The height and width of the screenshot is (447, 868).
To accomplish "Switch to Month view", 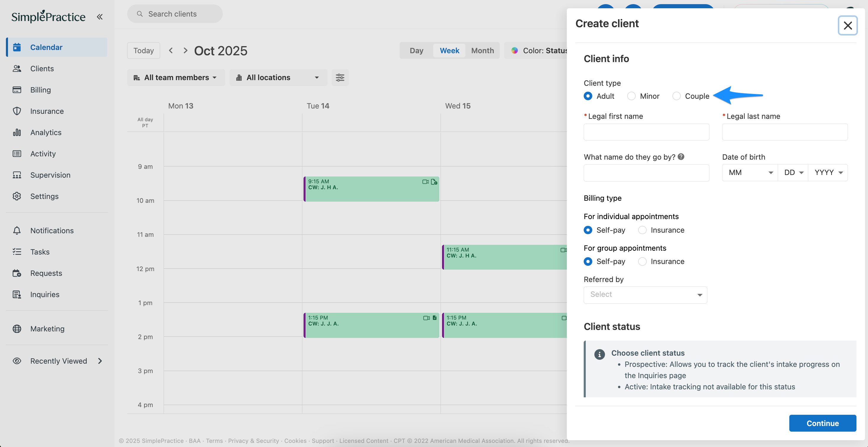I will point(482,51).
